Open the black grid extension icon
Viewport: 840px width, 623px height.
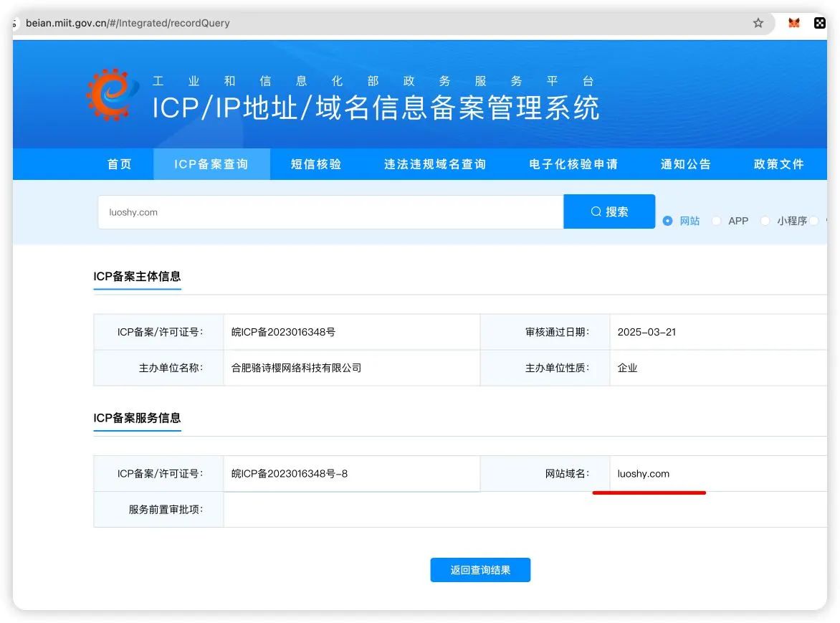tap(820, 23)
